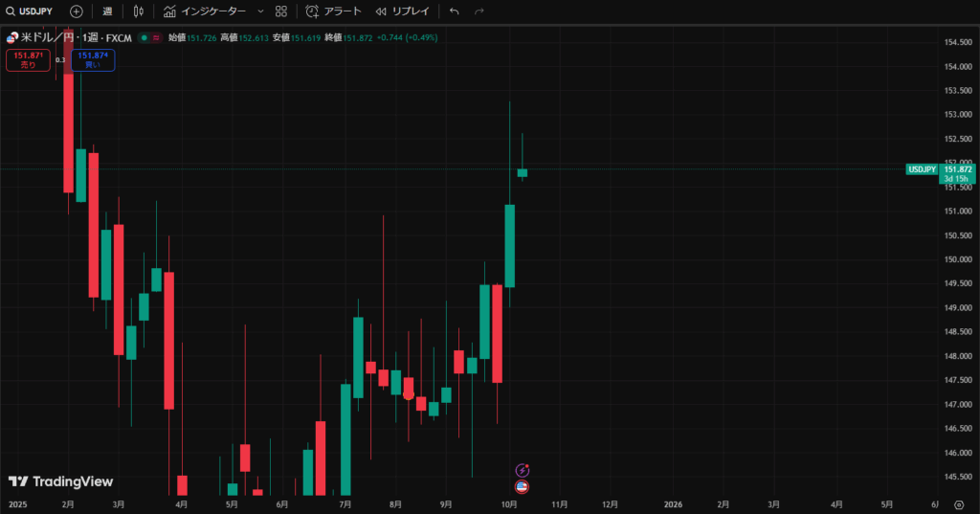Click the redo arrow icon
The height and width of the screenshot is (514, 980).
479,11
